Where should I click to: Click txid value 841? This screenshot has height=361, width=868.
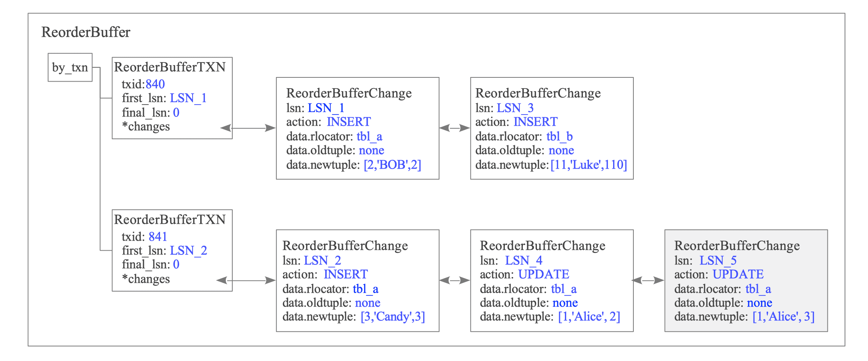(x=158, y=236)
